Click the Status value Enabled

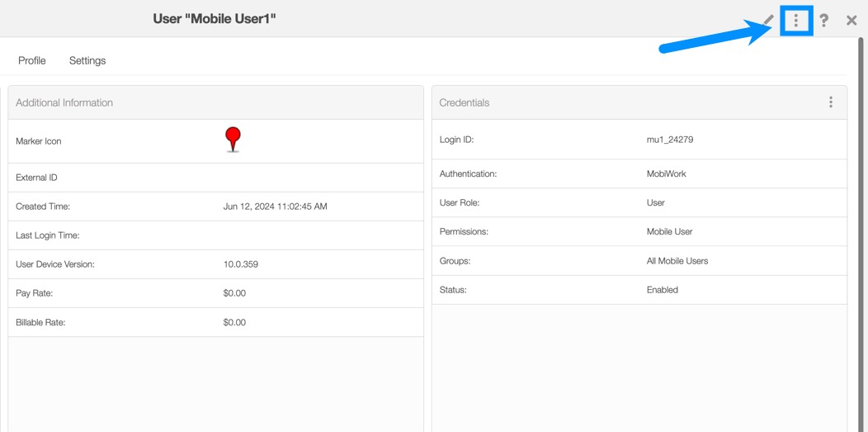pyautogui.click(x=663, y=290)
